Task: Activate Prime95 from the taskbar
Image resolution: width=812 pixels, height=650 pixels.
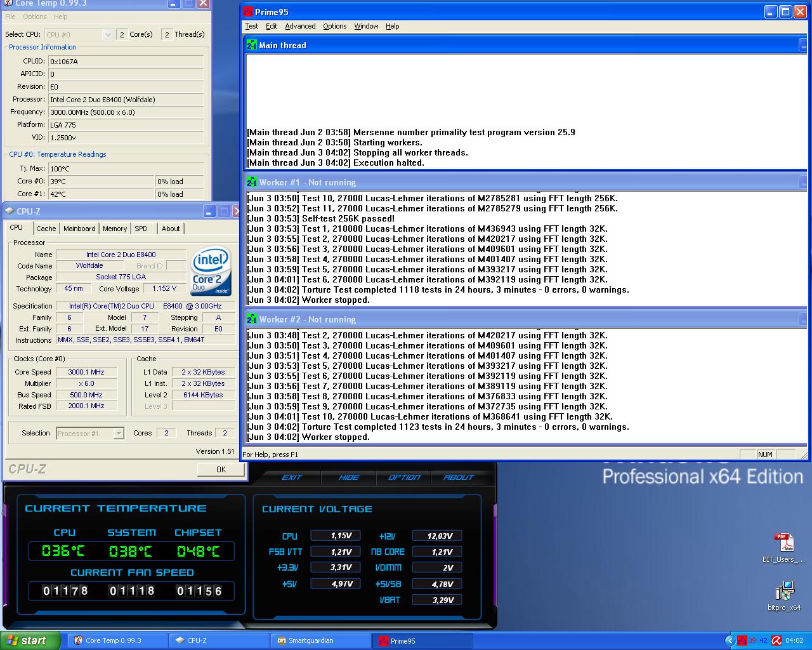Action: [x=422, y=641]
